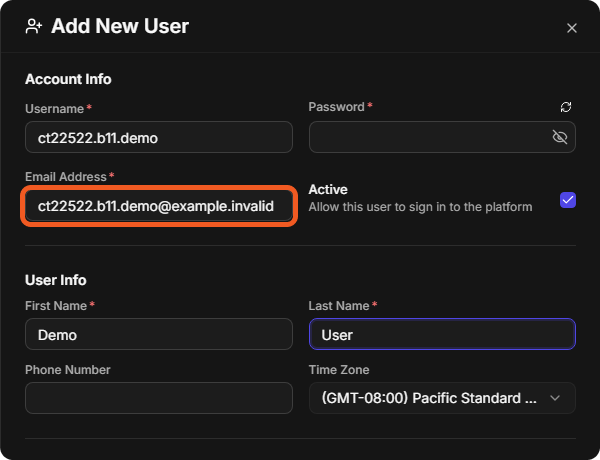
Task: Click the 'Add New User' title text
Action: (x=120, y=26)
